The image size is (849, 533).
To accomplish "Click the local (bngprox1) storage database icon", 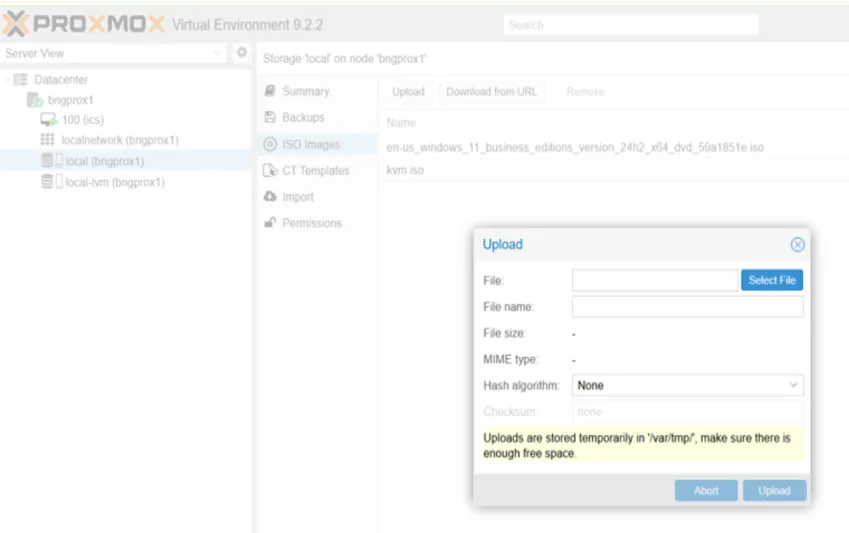I will coord(47,161).
